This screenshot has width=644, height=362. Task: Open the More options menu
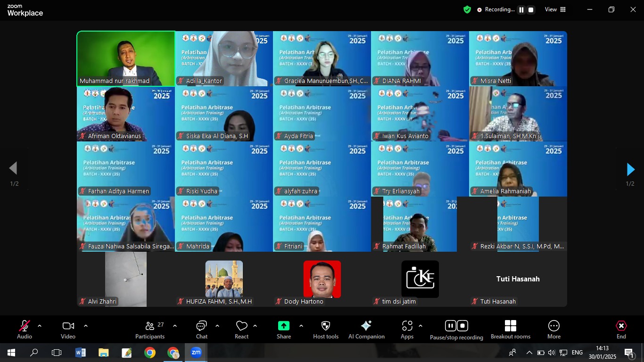[x=554, y=329]
